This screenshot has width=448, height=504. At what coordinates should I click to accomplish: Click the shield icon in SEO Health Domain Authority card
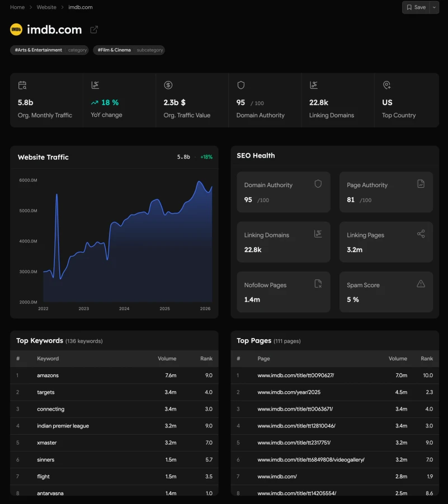pyautogui.click(x=318, y=183)
